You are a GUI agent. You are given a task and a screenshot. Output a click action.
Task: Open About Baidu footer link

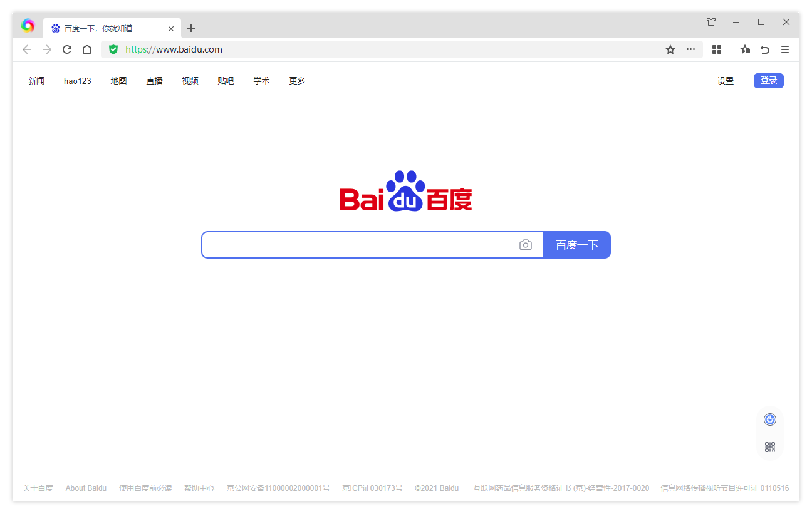point(86,488)
